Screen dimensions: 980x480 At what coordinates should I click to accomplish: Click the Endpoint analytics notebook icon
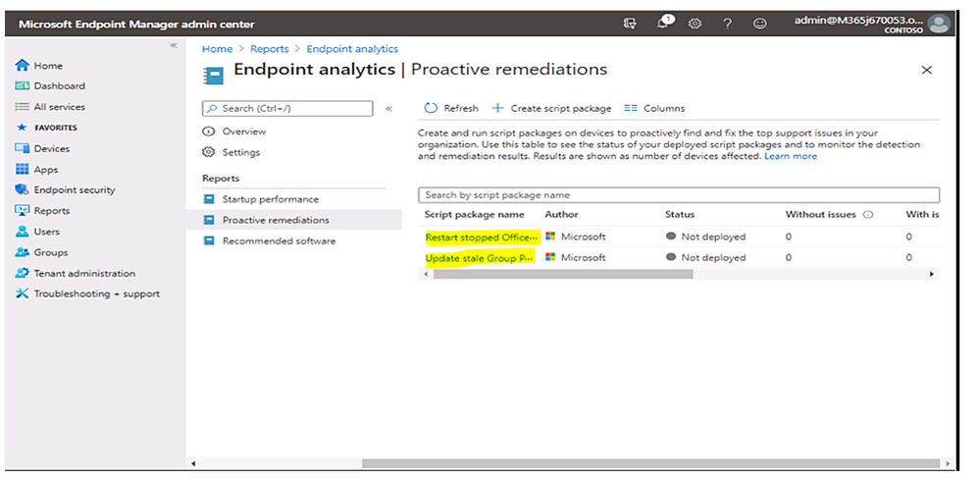pos(214,77)
